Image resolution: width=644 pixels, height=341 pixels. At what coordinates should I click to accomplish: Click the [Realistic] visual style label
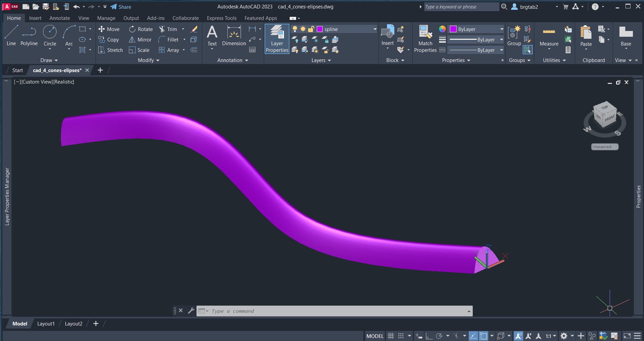pos(64,82)
